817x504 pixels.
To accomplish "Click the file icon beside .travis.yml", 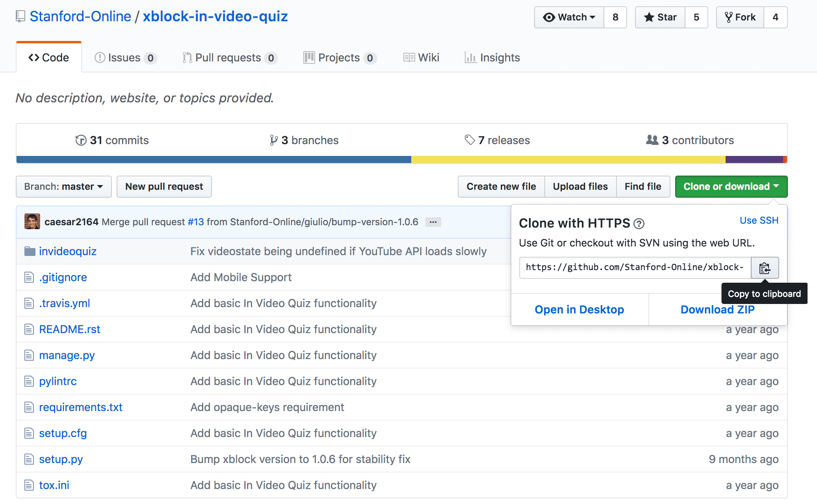I will tap(29, 303).
